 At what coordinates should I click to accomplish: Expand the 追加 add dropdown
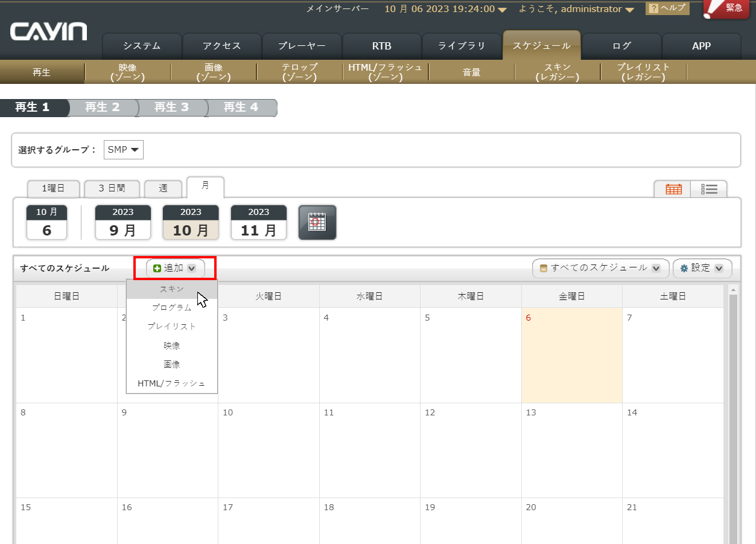(x=191, y=268)
